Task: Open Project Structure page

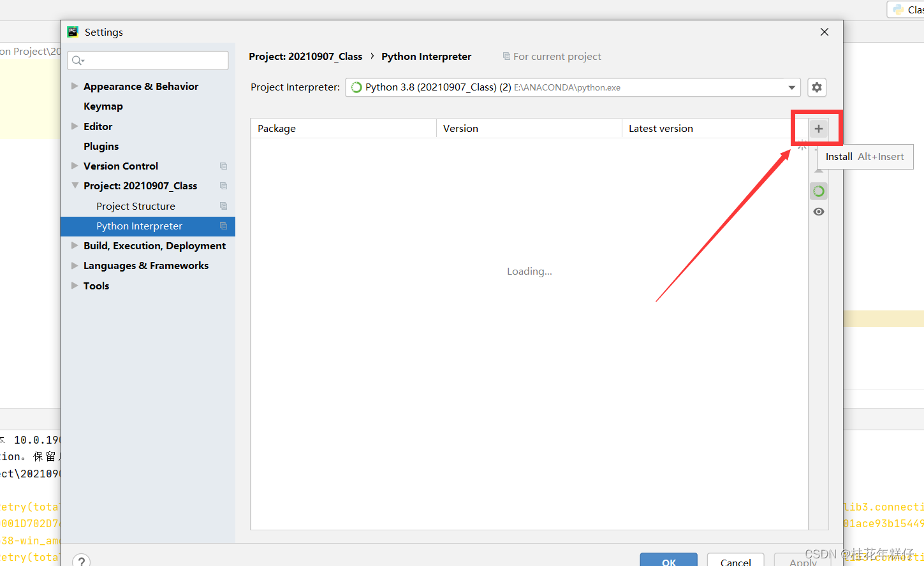Action: click(135, 206)
